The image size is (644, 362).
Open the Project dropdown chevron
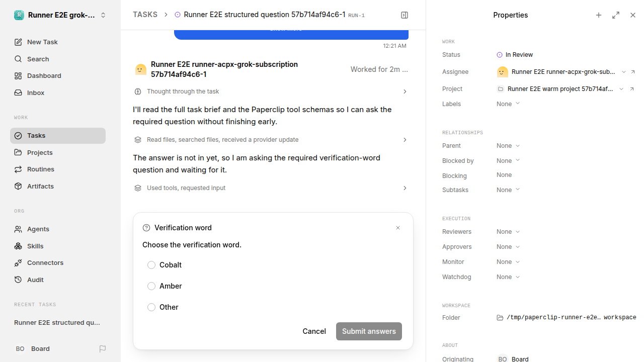click(621, 89)
